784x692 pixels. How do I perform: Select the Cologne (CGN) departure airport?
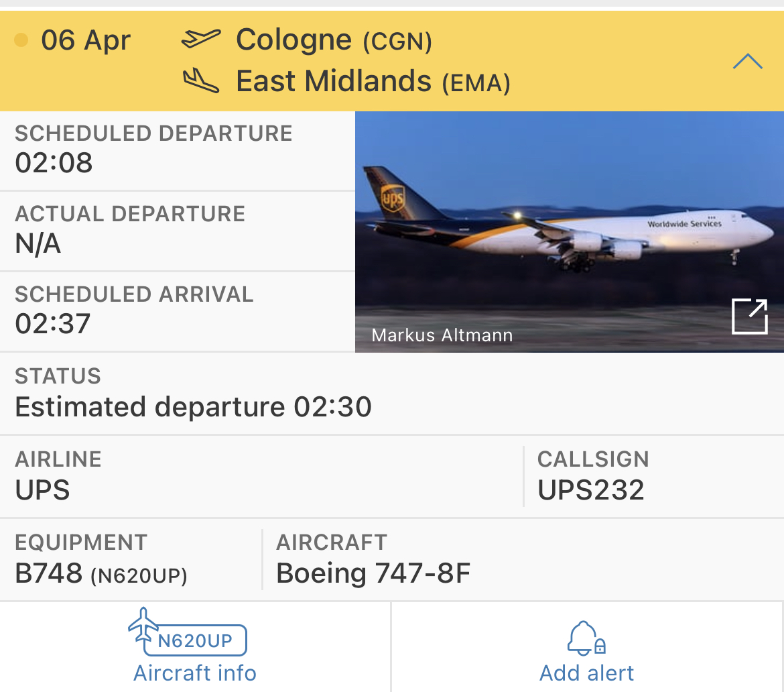pos(334,40)
